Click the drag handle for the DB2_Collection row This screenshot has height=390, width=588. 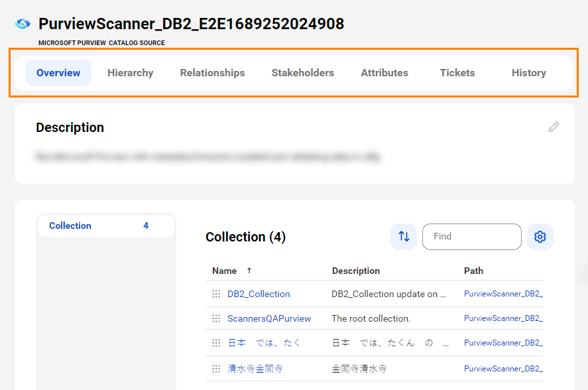coord(216,294)
